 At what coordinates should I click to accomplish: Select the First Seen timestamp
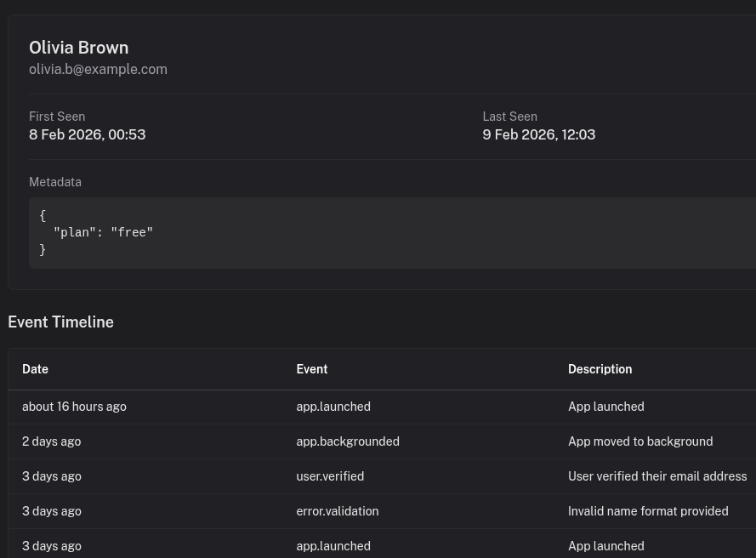click(87, 134)
